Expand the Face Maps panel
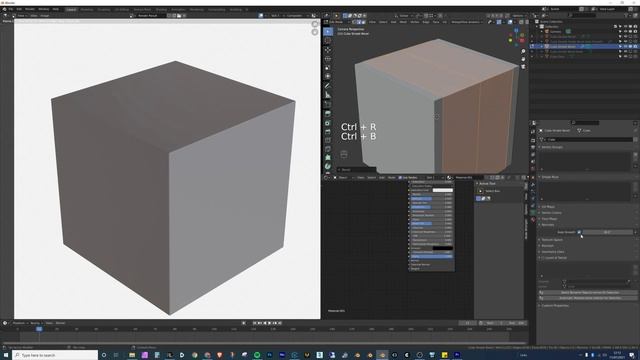This screenshot has height=360, width=640. [549, 219]
